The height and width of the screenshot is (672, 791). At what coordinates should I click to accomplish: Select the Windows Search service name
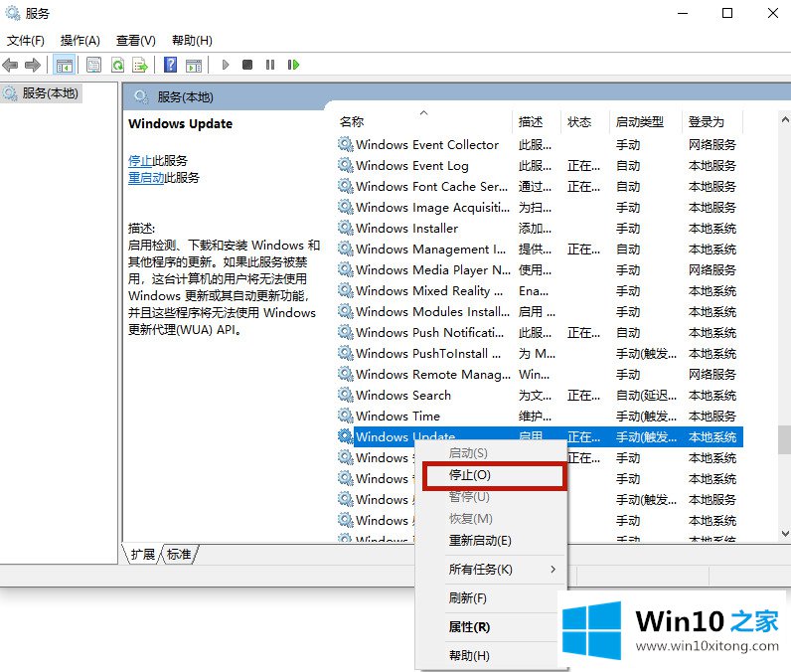point(403,395)
